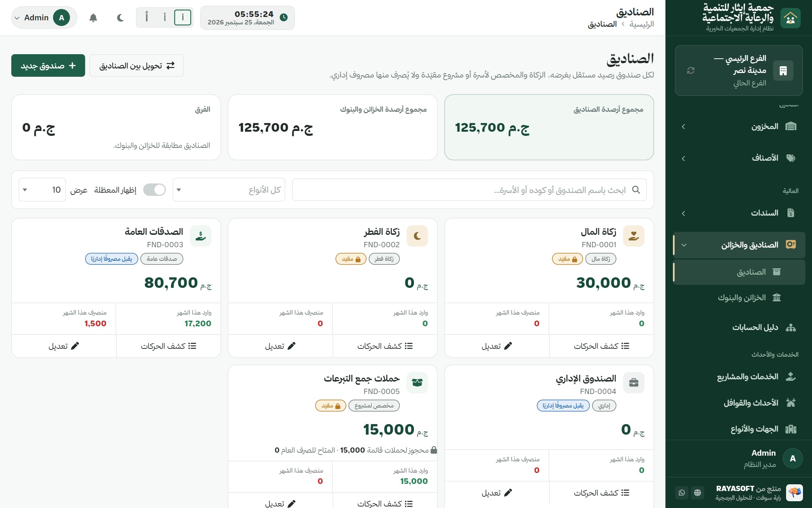The height and width of the screenshot is (508, 812).
Task: Expand المخزون sidebar section
Action: click(739, 126)
